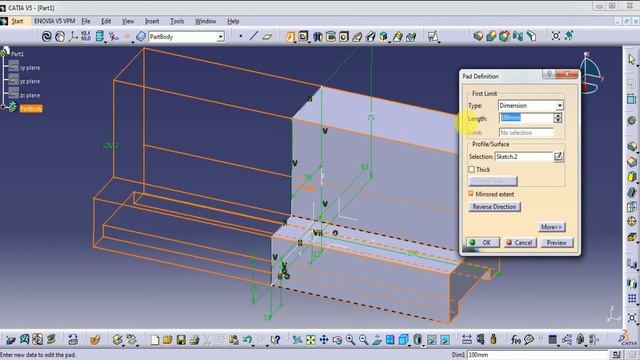The width and height of the screenshot is (640, 360).
Task: Click the Pocket tool in right toolbar
Action: [631, 162]
